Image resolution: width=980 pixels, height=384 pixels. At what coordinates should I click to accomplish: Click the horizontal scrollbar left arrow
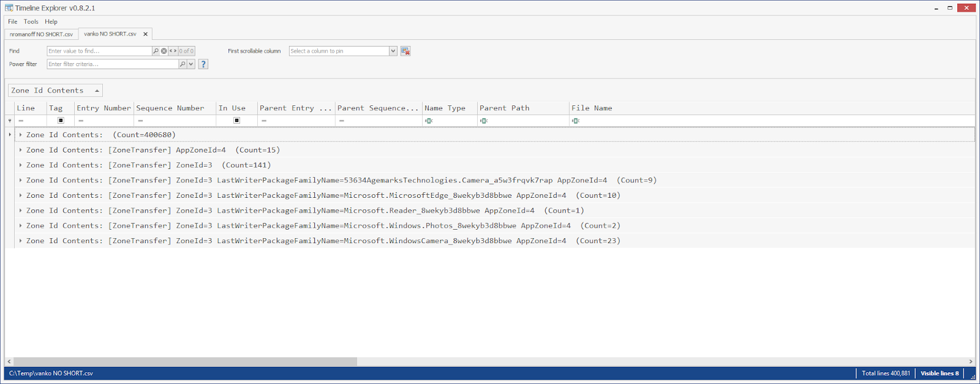(9, 361)
